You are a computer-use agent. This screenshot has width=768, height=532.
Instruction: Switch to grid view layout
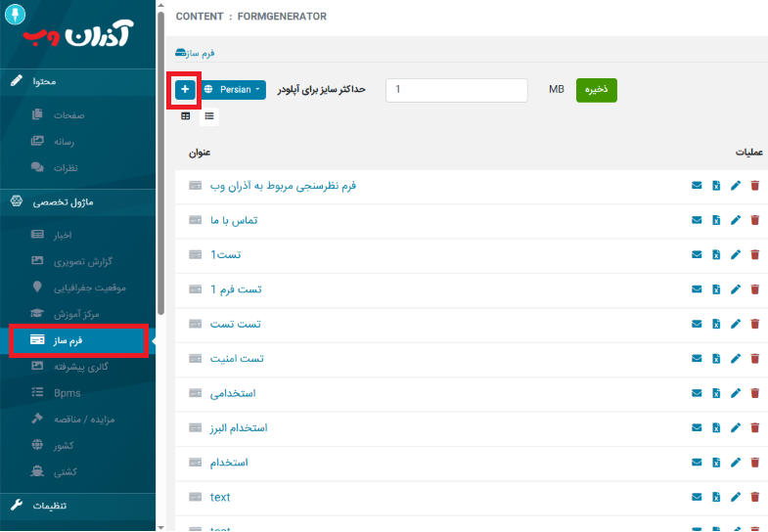click(186, 116)
